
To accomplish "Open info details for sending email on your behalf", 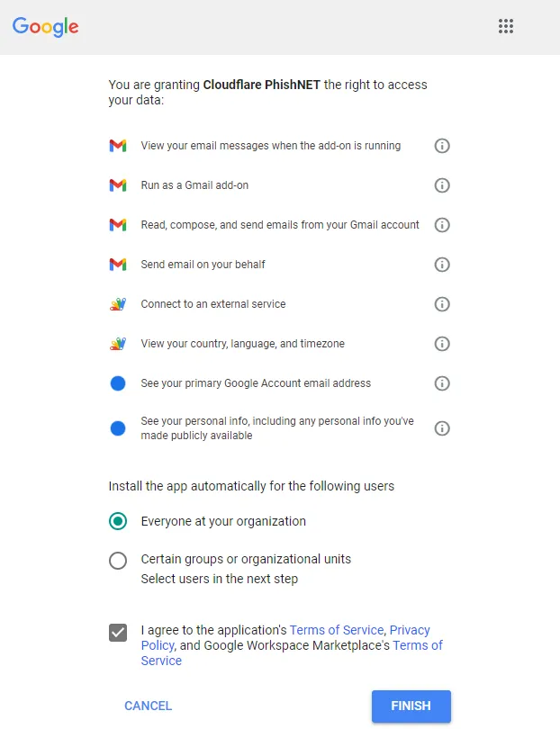I will pyautogui.click(x=442, y=265).
